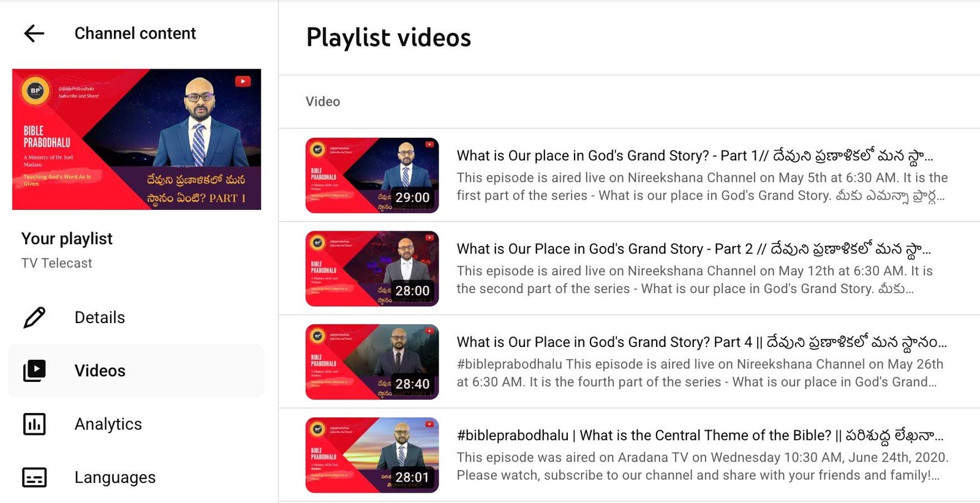
Task: Click the 'Your playlist' label
Action: point(67,239)
